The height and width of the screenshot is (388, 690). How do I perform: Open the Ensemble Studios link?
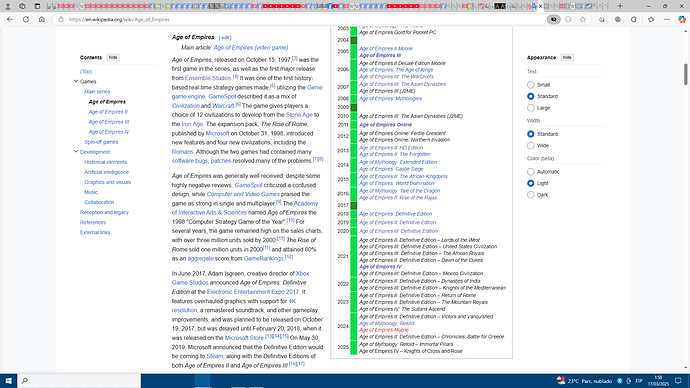[x=208, y=78]
